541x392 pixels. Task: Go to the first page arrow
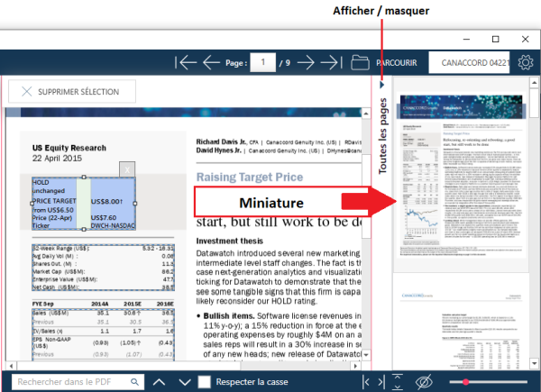[188, 62]
